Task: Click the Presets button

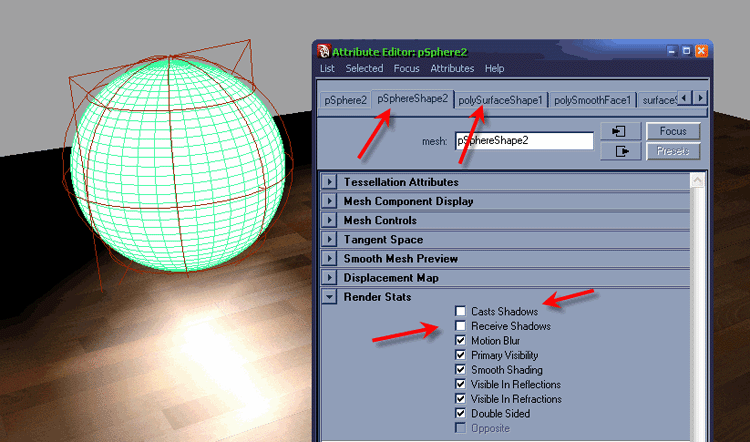Action: click(x=673, y=152)
